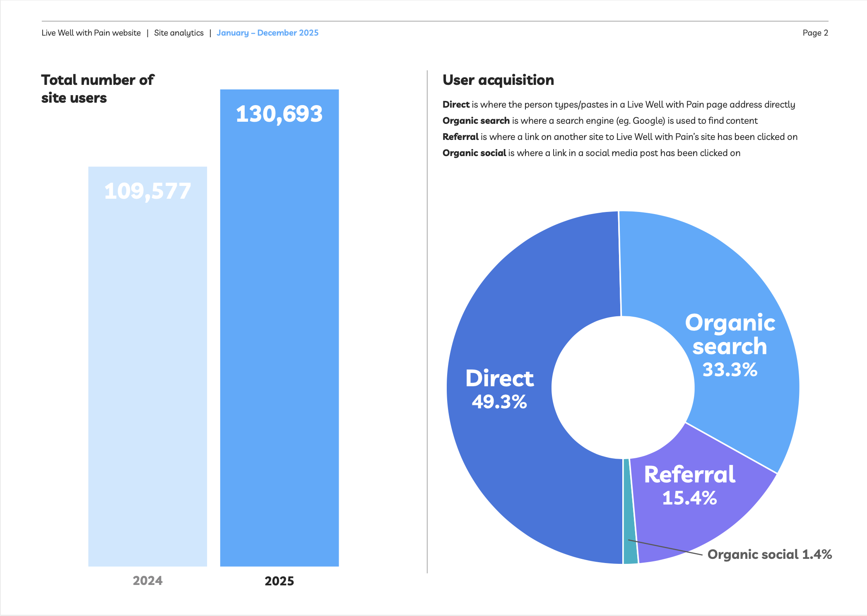Click the Page 2 indicator
This screenshot has width=867, height=616.
(815, 33)
